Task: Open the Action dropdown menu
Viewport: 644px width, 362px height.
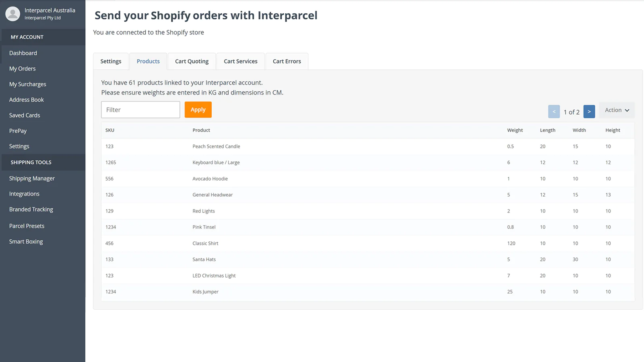Action: [617, 110]
